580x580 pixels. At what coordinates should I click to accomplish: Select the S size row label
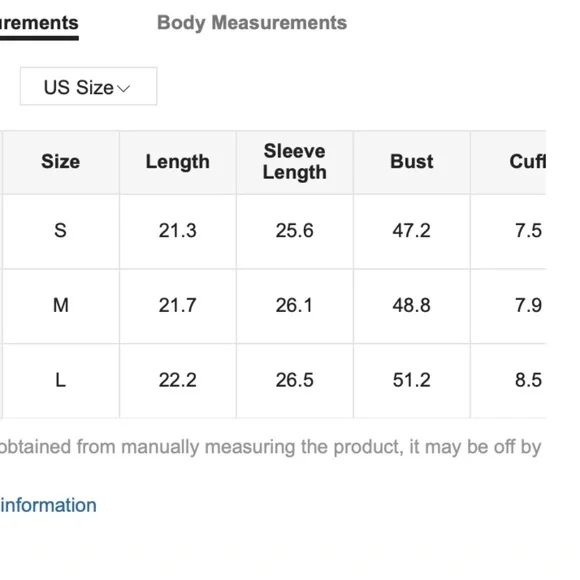tap(60, 230)
